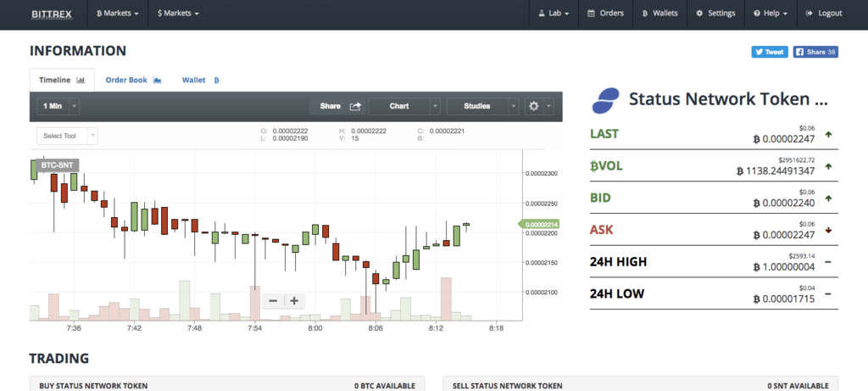Click the bitcoin icon on Wallet tab
Screen dimensions: 868x391
216,81
